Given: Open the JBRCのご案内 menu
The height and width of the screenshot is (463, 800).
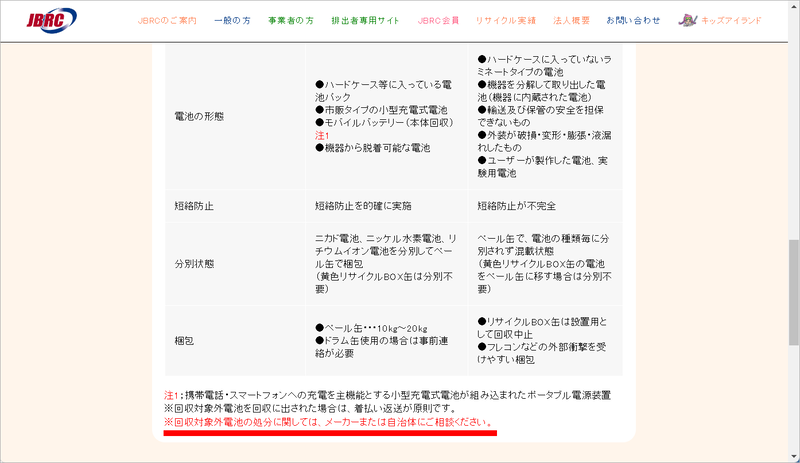Looking at the screenshot, I should pyautogui.click(x=167, y=21).
